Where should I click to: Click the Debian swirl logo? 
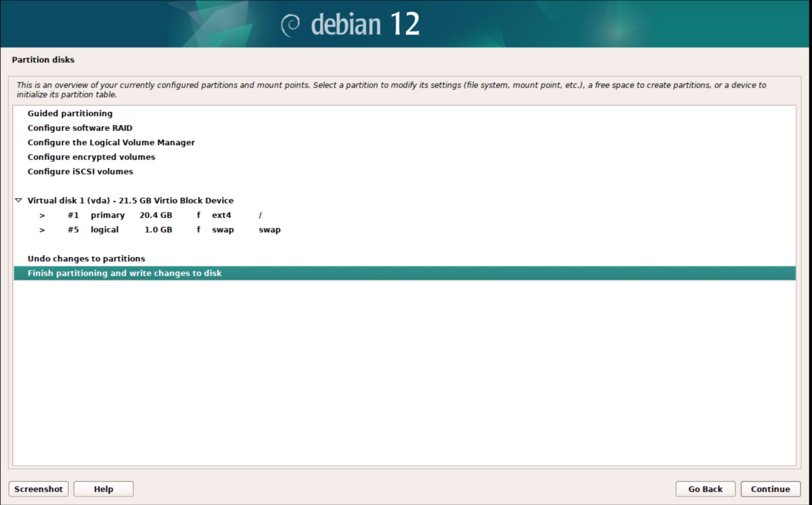click(x=291, y=25)
